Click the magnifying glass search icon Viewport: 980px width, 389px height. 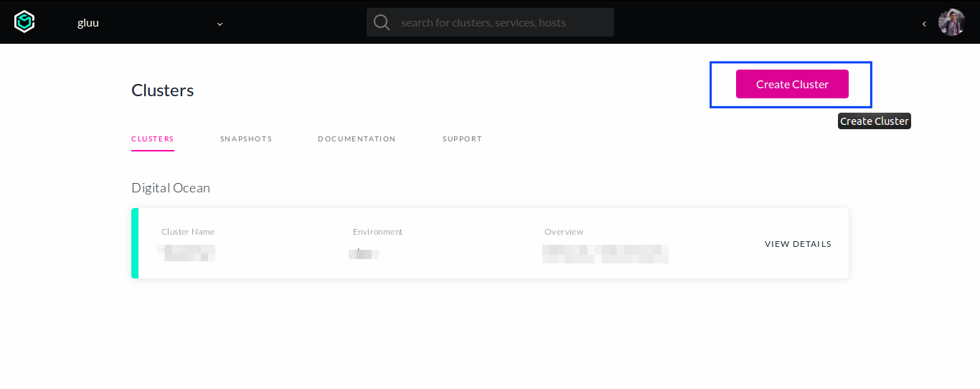(382, 22)
